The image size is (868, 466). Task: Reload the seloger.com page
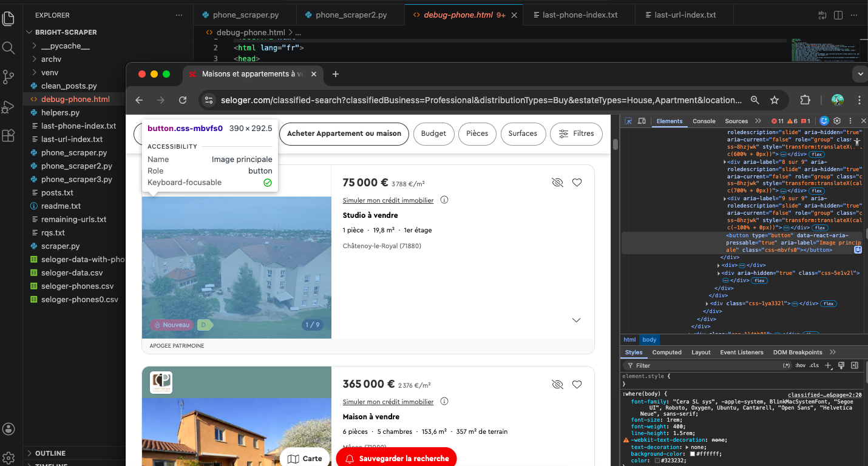[x=183, y=100]
